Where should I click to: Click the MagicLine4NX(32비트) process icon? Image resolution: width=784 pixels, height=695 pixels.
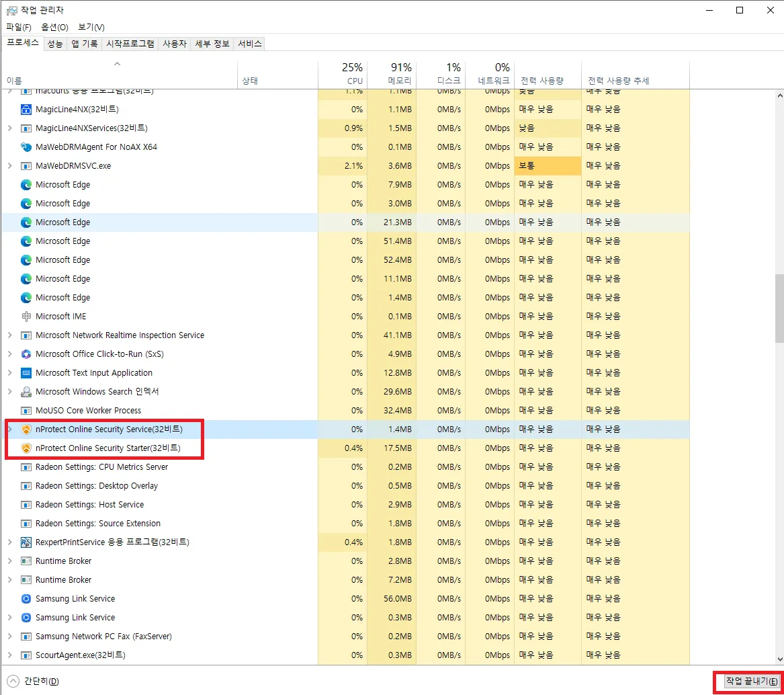[x=26, y=109]
